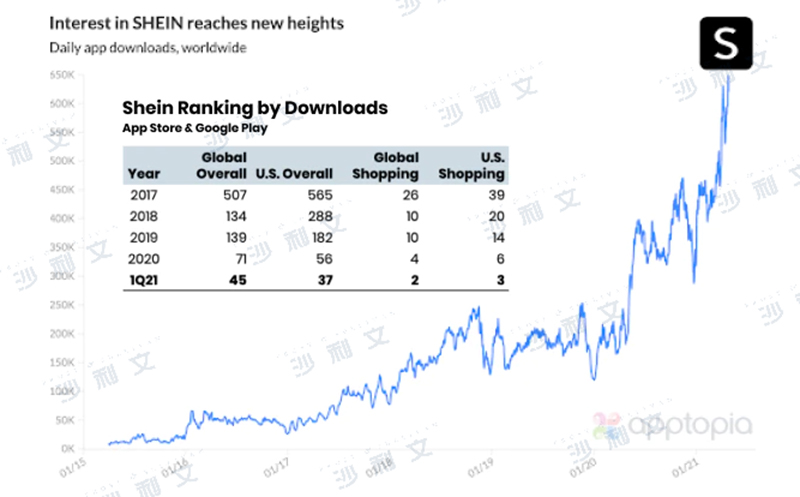Click the bold 45 value in 1Q21 row
Image resolution: width=800 pixels, height=497 pixels.
click(x=238, y=281)
